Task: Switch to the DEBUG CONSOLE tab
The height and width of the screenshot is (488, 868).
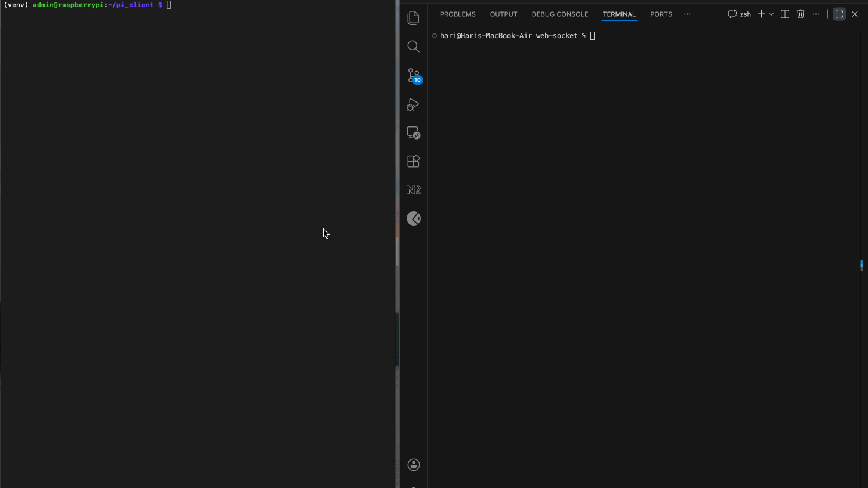Action: (x=560, y=14)
